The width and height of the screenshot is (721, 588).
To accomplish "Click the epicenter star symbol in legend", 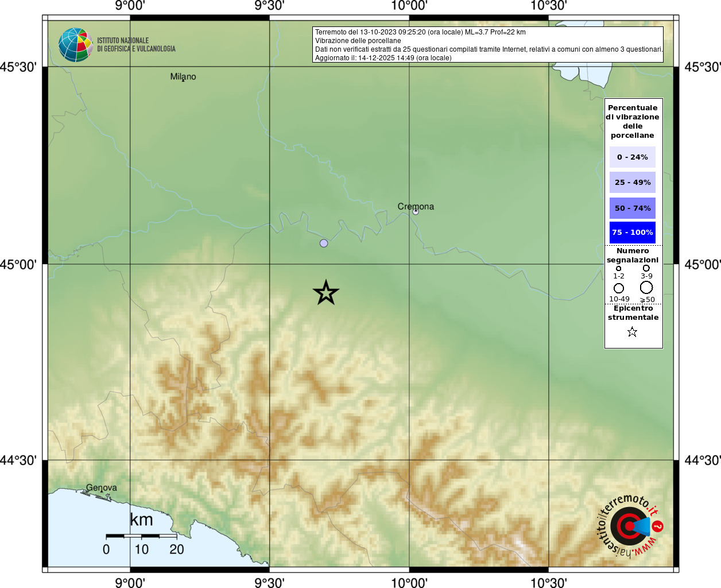I will point(632,332).
